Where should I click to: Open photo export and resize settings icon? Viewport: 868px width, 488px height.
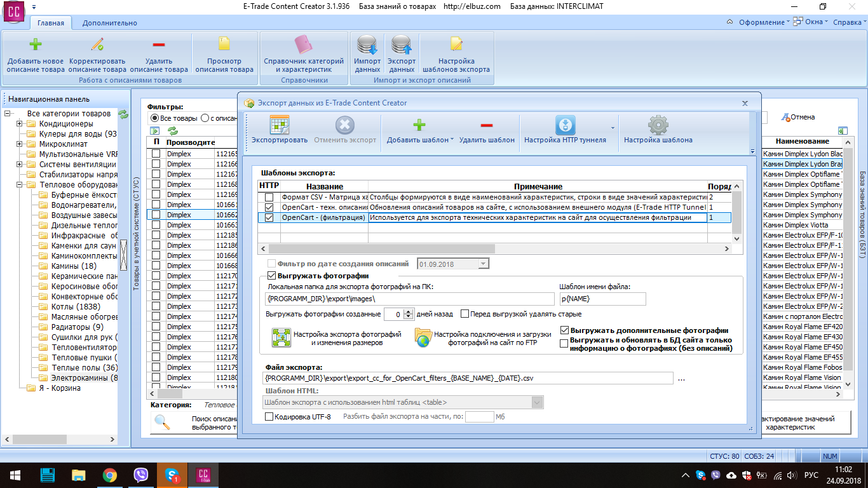click(x=281, y=338)
